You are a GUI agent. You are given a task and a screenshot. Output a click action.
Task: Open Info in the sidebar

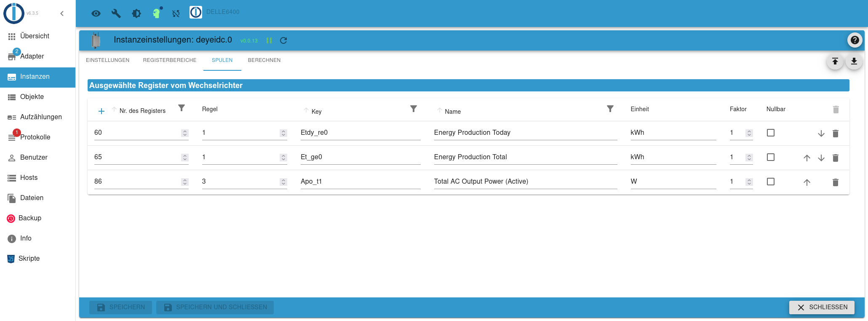38,238
